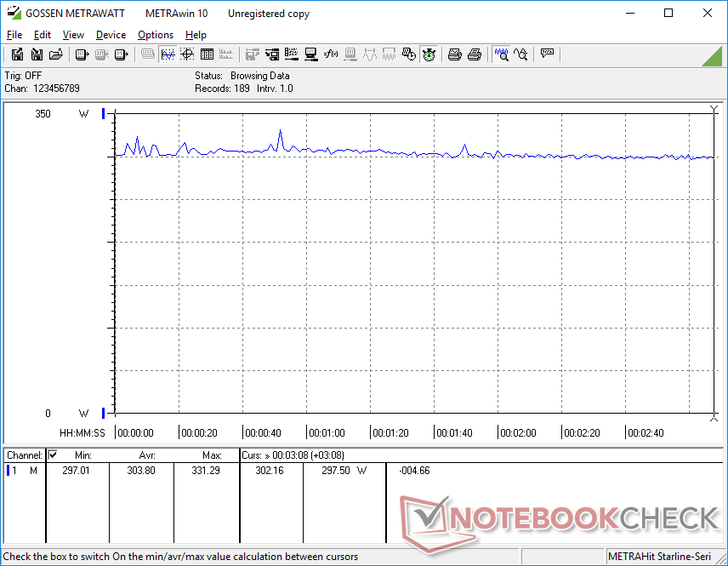Select channel 1 M row in the table
The image size is (728, 566).
[x=24, y=471]
